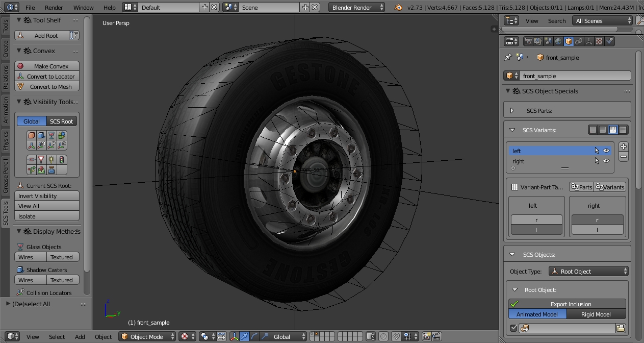This screenshot has height=343, width=644.
Task: Click the glass objects visibility icon
Action: (x=51, y=135)
